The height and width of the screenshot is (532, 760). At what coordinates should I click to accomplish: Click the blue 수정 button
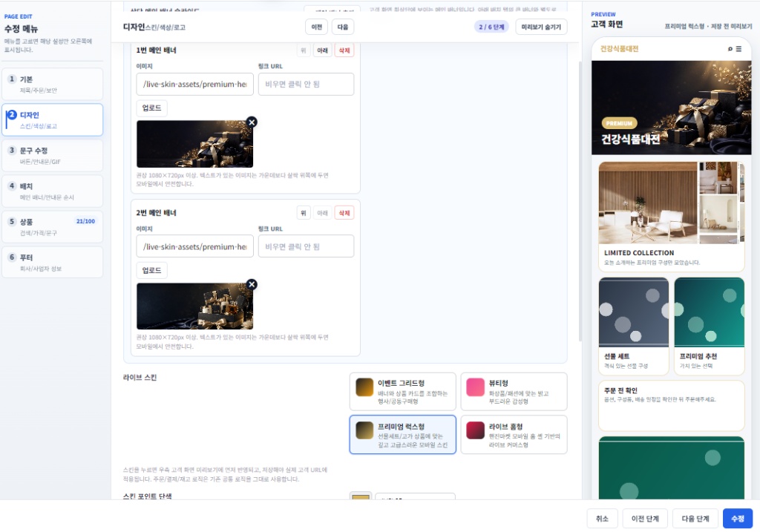click(x=738, y=519)
